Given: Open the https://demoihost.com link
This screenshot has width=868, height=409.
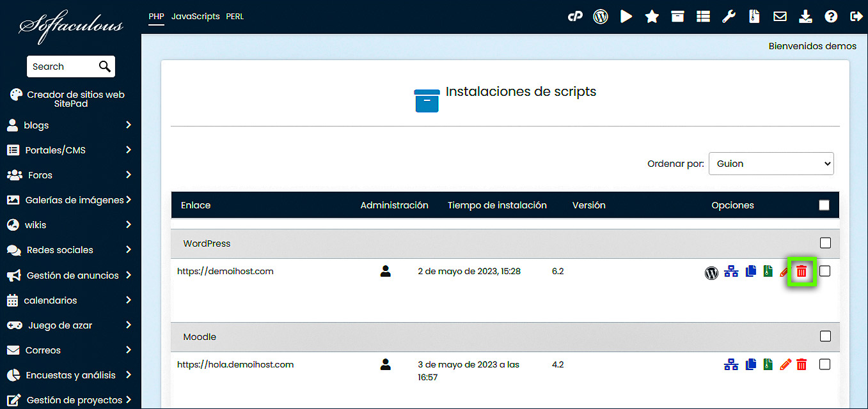Looking at the screenshot, I should coord(225,270).
